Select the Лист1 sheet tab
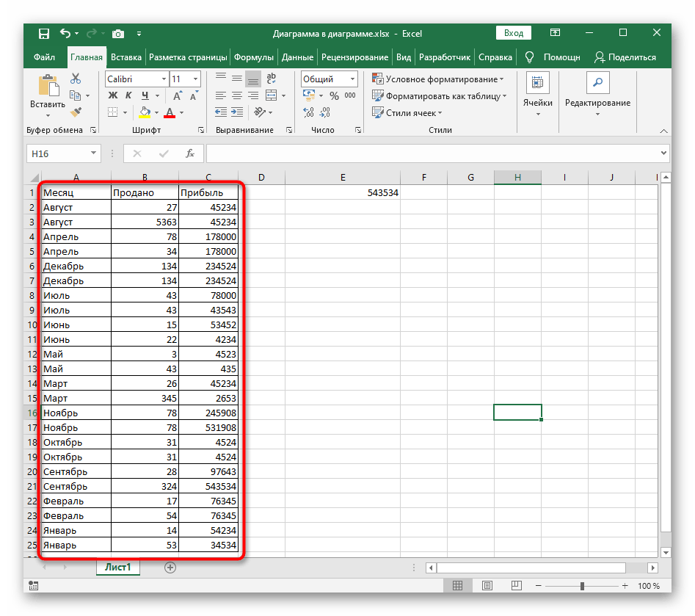This screenshot has height=616, width=695. (118, 568)
